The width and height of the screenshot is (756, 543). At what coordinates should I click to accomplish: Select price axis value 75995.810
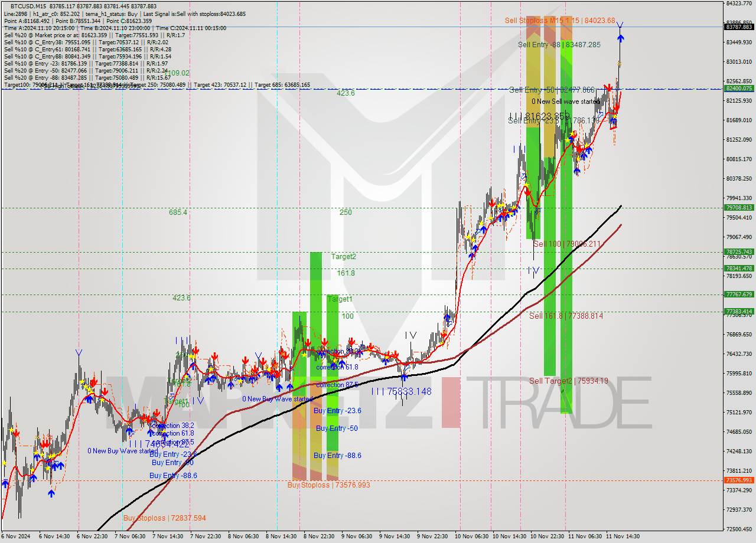click(x=739, y=374)
